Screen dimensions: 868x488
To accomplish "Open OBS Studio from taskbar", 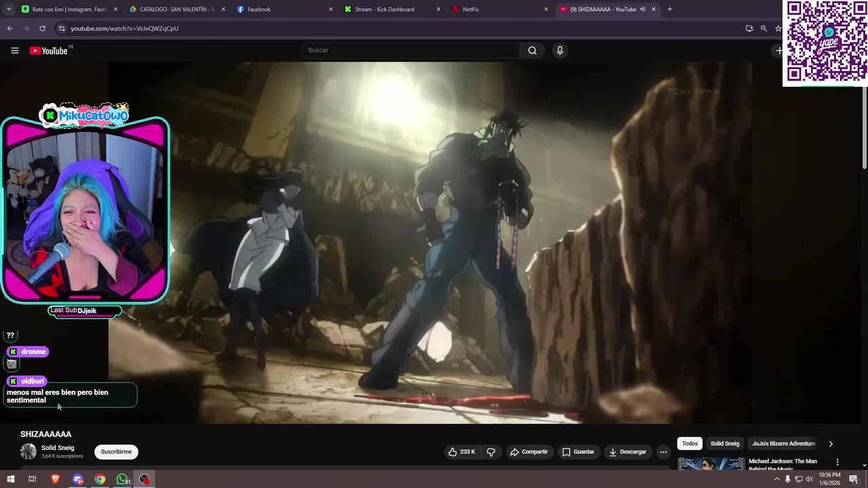I will pos(144,479).
